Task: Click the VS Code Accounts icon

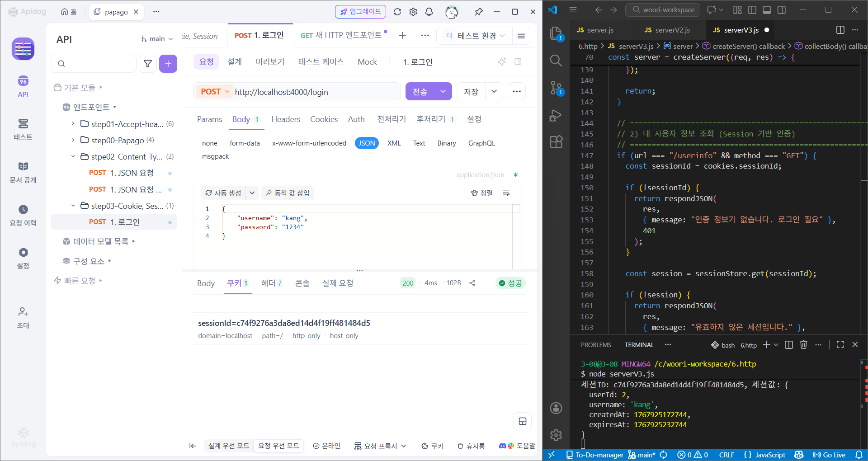Action: pyautogui.click(x=556, y=408)
